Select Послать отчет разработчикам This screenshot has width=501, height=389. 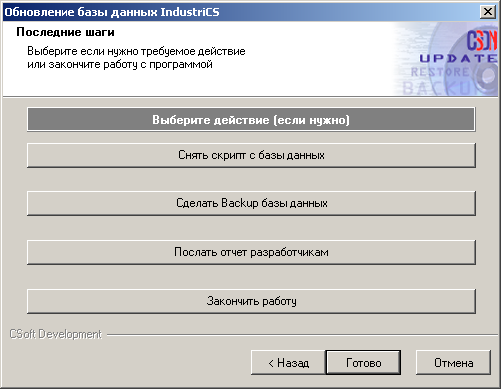click(x=251, y=252)
